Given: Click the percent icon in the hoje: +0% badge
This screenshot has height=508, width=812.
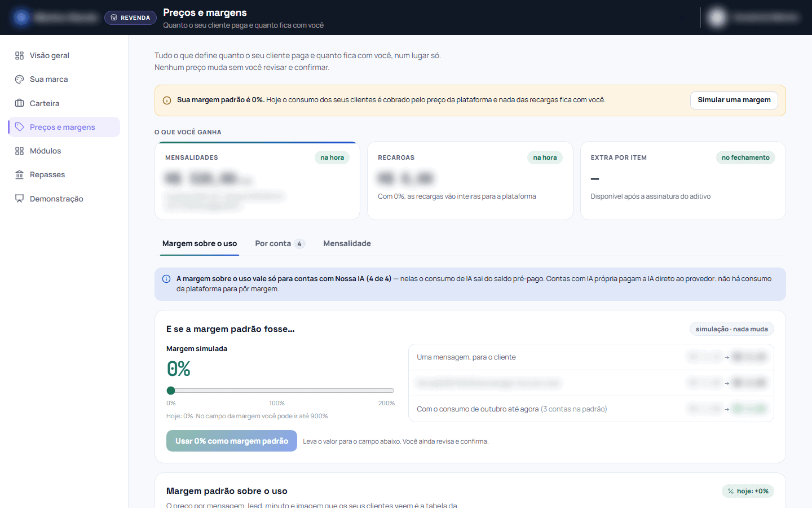Looking at the screenshot, I should [x=731, y=491].
